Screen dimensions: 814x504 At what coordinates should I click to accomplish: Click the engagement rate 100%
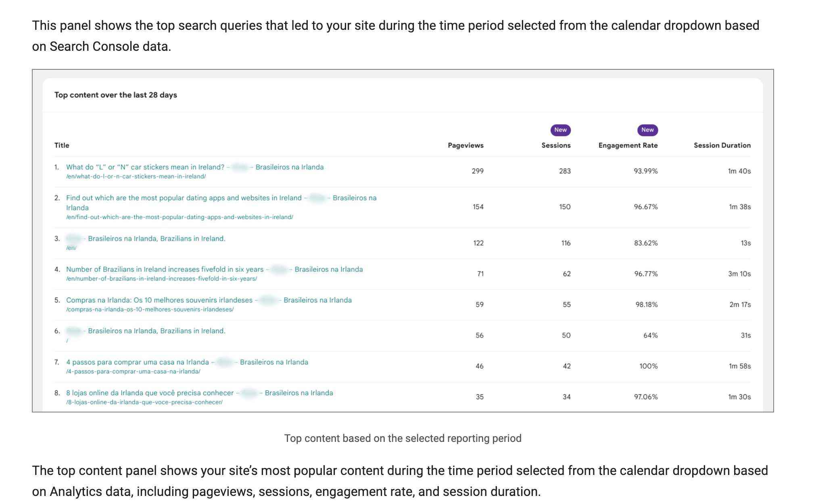click(649, 366)
